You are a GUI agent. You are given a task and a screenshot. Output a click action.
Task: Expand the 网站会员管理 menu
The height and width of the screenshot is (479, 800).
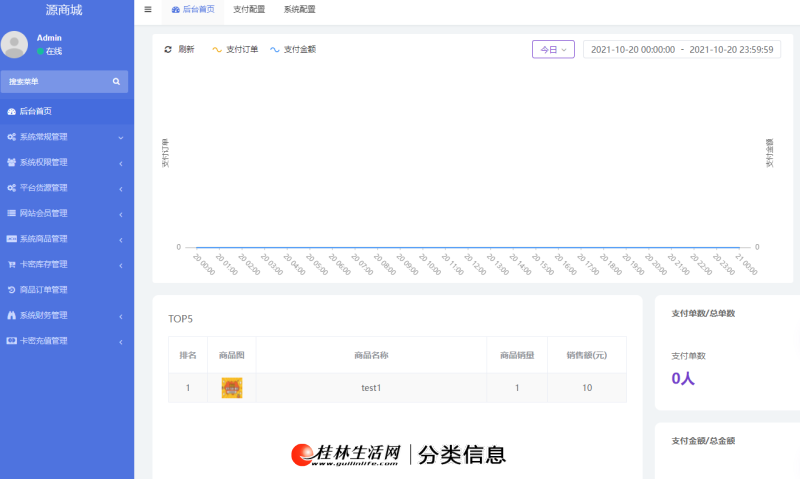point(67,213)
